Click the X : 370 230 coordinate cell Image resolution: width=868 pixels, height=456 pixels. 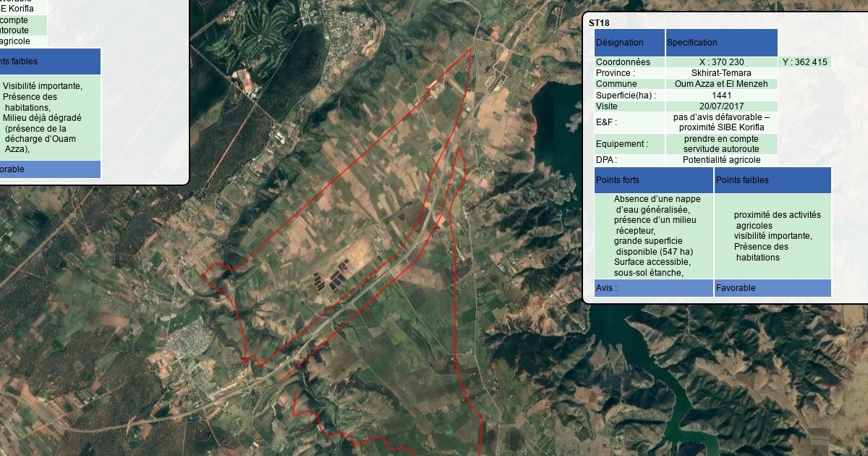[721, 62]
